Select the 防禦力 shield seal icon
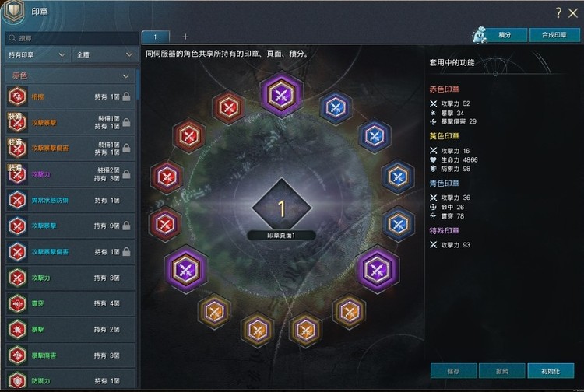Screen dimensions: 584x392 (x=17, y=381)
